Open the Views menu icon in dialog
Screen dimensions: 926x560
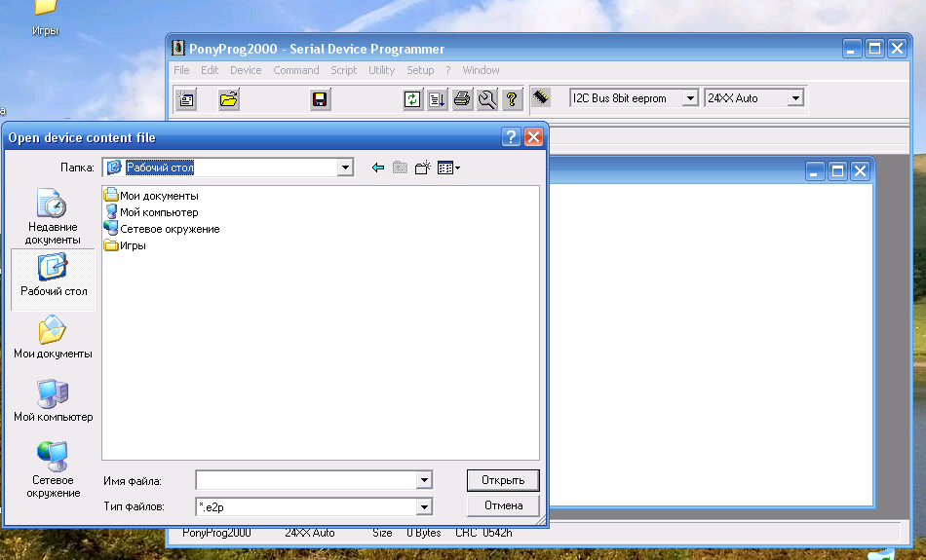click(448, 168)
